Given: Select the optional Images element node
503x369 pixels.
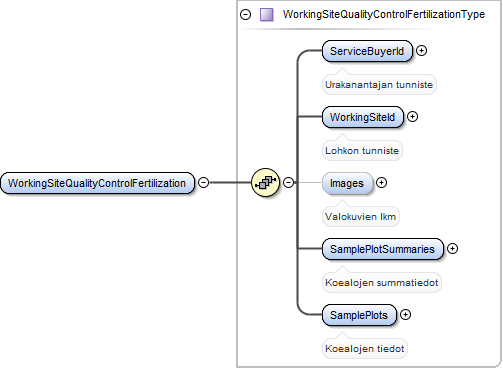Looking at the screenshot, I should [x=347, y=183].
